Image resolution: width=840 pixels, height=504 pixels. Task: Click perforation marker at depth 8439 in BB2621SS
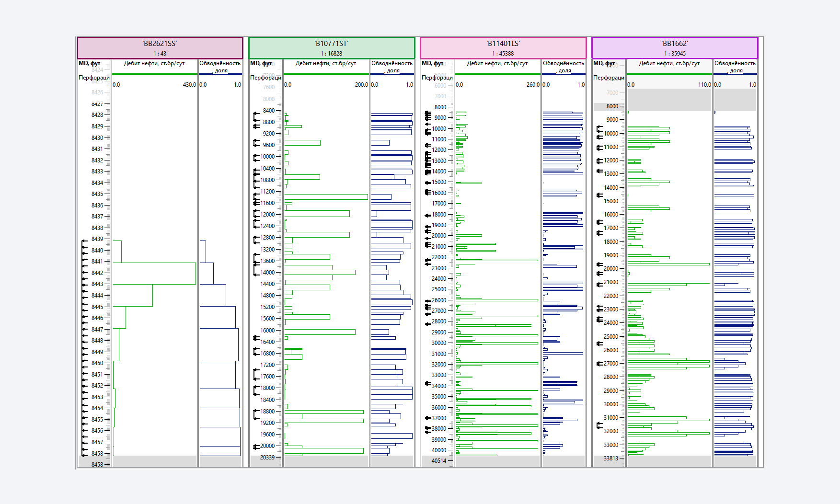(x=85, y=241)
